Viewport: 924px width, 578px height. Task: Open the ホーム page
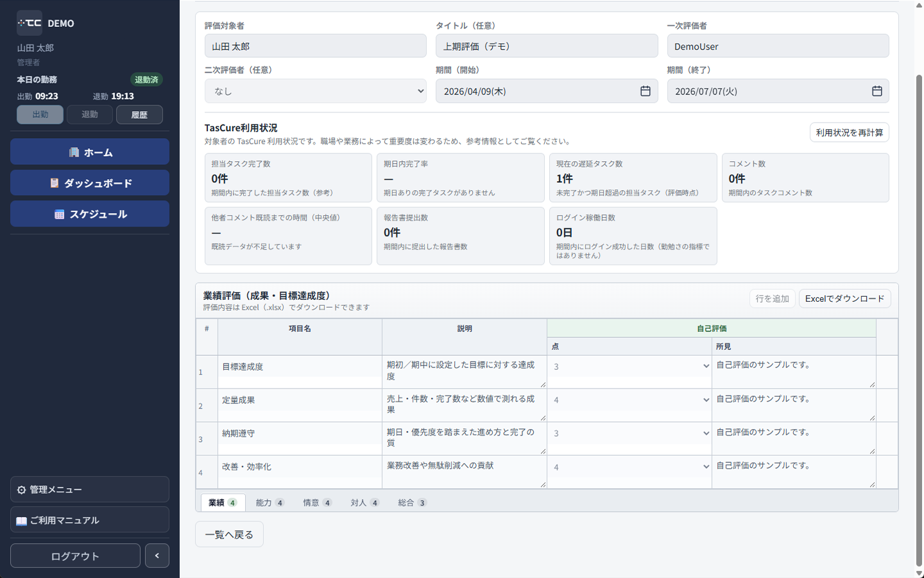coord(90,152)
